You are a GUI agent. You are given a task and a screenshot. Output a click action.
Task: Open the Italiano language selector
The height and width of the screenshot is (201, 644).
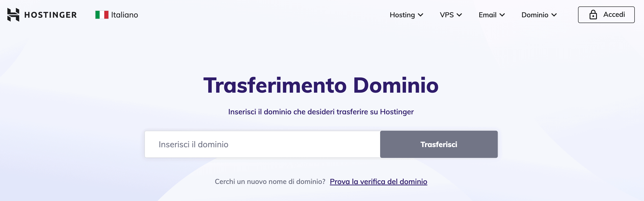coord(125,15)
